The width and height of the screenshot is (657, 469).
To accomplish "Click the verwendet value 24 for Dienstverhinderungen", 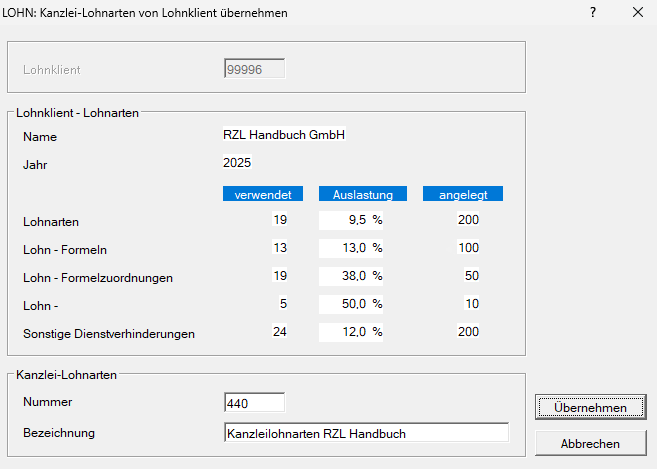I will (x=279, y=332).
